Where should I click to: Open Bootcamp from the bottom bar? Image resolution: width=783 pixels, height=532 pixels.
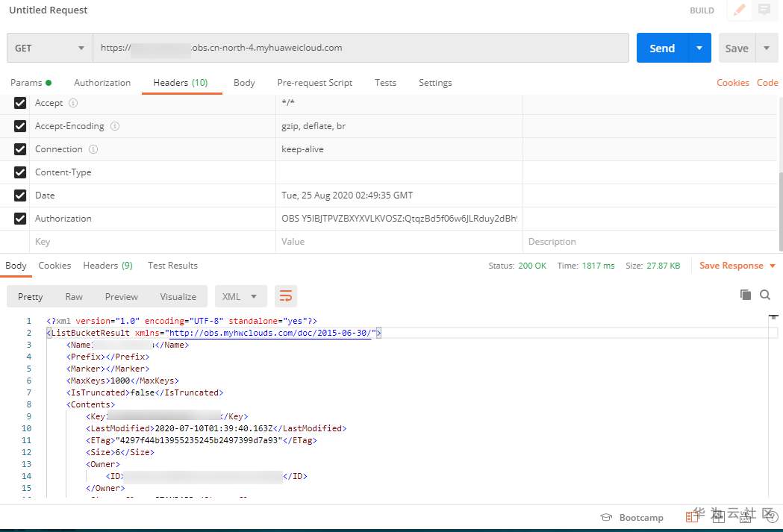[631, 518]
